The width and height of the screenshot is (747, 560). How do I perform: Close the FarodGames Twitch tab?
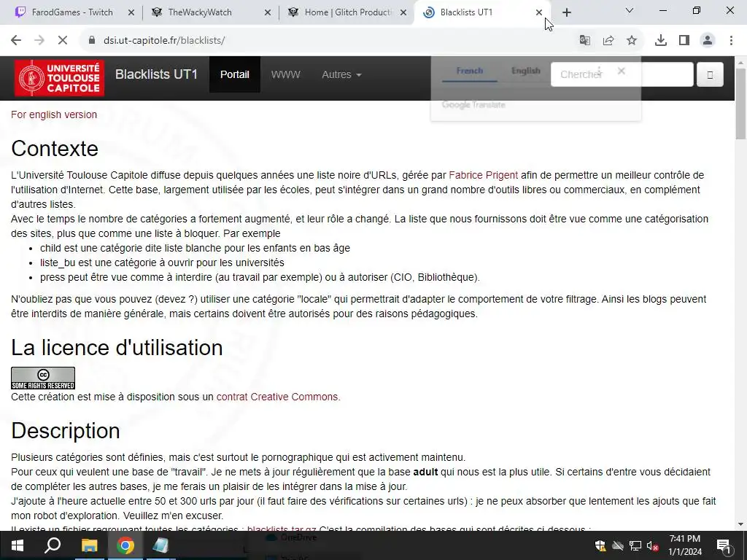point(131,12)
